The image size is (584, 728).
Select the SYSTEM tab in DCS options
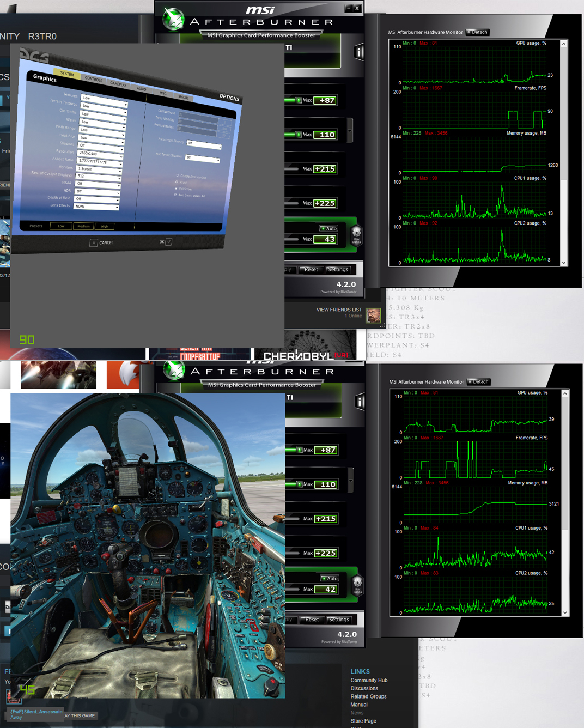pyautogui.click(x=67, y=74)
